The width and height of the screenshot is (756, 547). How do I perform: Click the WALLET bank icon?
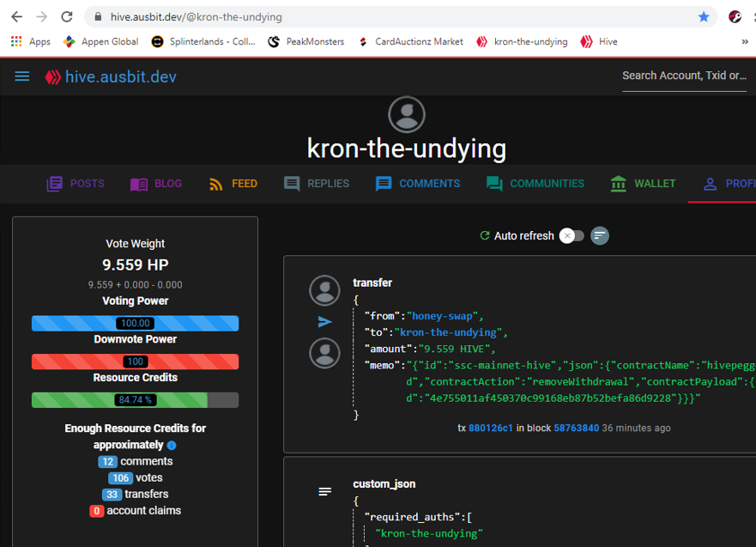pyautogui.click(x=618, y=184)
